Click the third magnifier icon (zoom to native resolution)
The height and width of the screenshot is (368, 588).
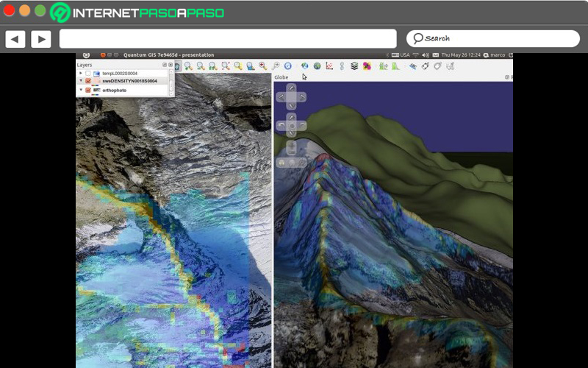[213, 66]
